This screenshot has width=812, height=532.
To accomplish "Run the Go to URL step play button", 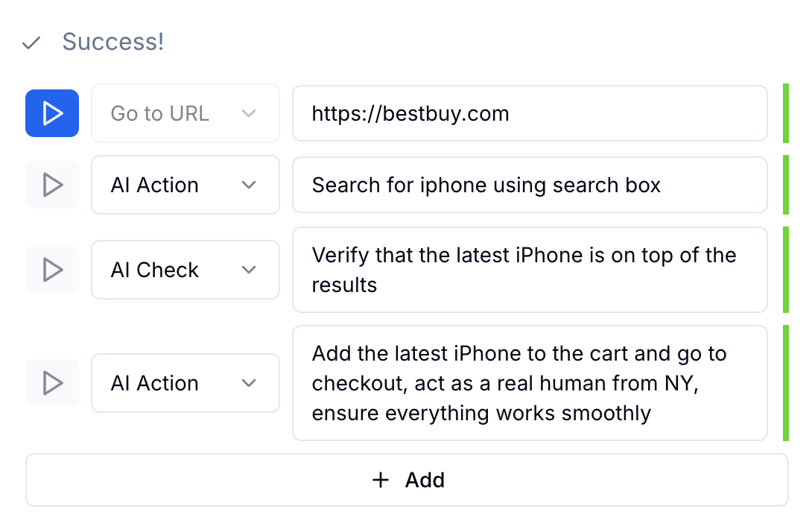I will [x=52, y=113].
